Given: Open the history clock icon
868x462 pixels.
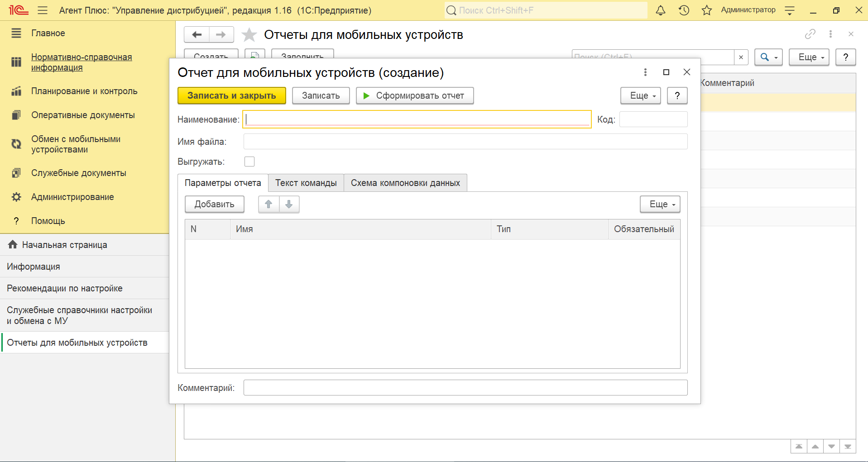Looking at the screenshot, I should coord(684,10).
